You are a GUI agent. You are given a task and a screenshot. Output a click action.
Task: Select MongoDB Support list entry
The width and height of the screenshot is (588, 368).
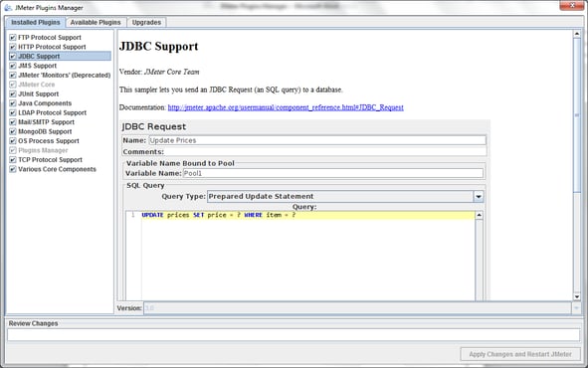pyautogui.click(x=45, y=131)
